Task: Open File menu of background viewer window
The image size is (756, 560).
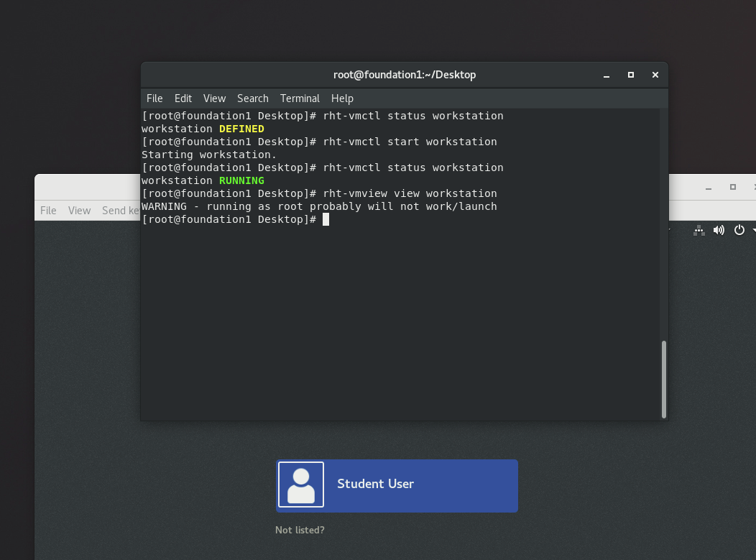Action: pyautogui.click(x=48, y=211)
